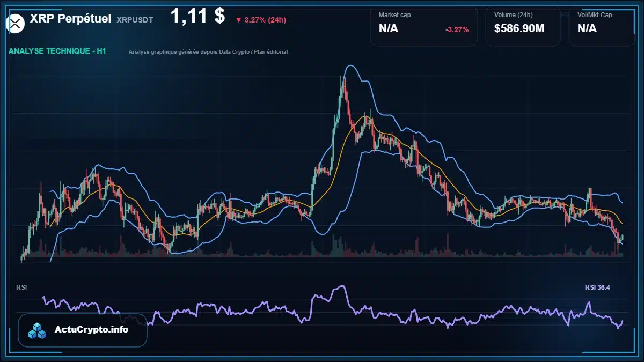Click the red down-triangle change indicator
The width and height of the screenshot is (644, 362).
tap(238, 20)
